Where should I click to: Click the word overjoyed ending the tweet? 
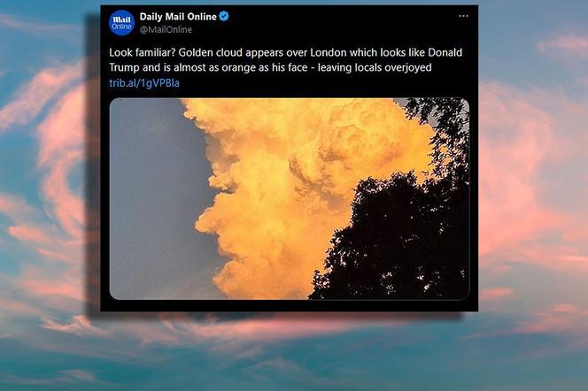coord(408,68)
